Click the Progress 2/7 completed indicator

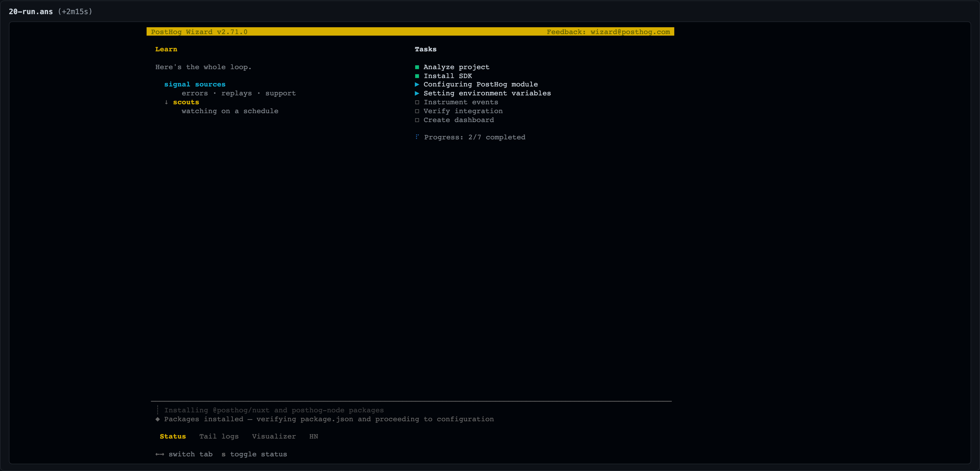pos(475,137)
